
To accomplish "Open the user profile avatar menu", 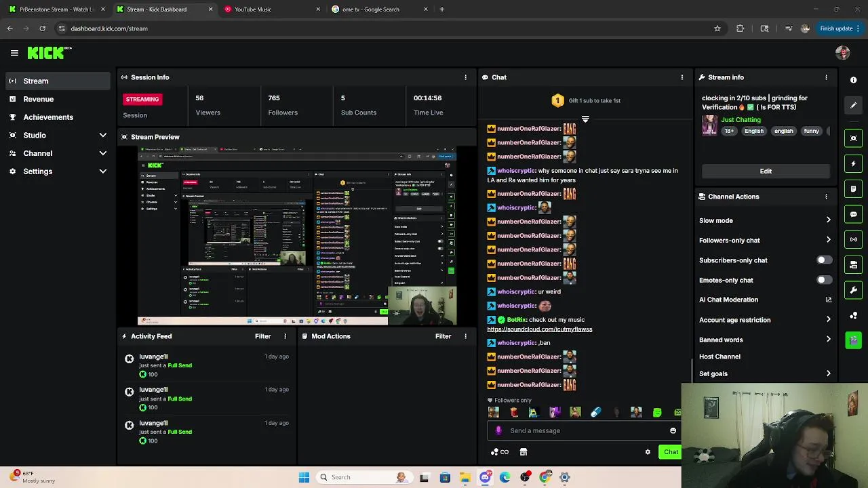I will pyautogui.click(x=843, y=53).
